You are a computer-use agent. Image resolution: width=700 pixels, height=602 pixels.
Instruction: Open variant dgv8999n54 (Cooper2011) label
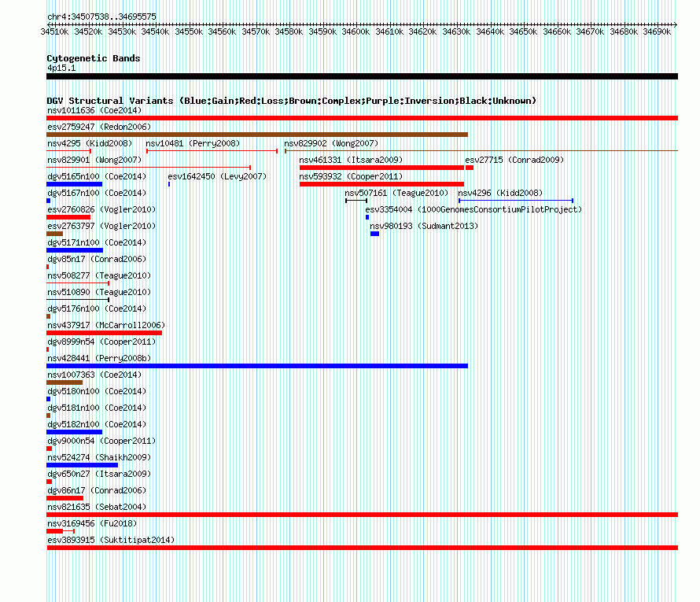point(101,342)
